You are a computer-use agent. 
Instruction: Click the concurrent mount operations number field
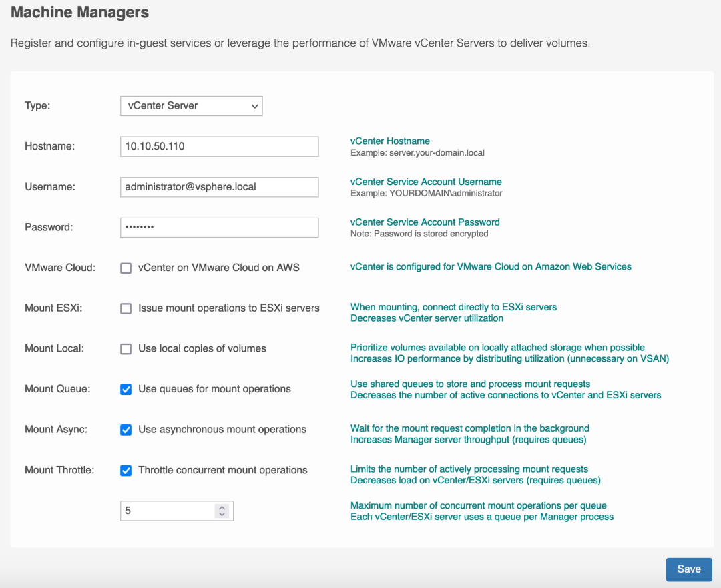coord(167,511)
